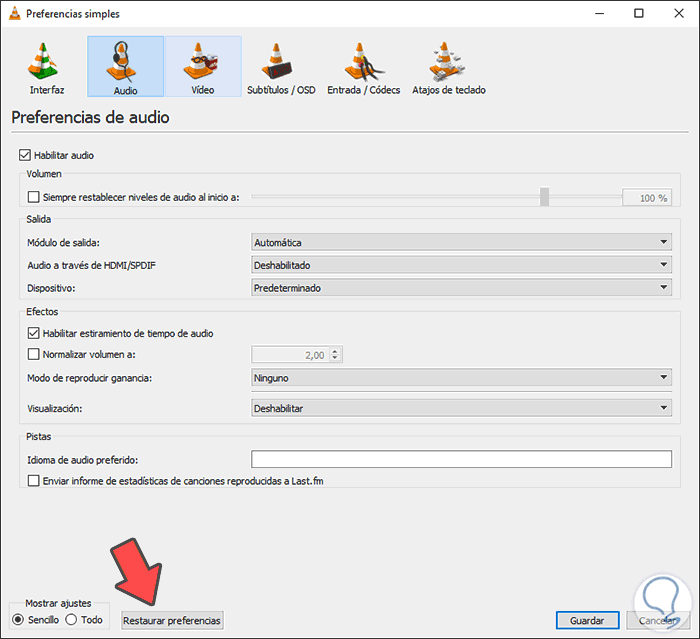The width and height of the screenshot is (700, 639).
Task: Decrease the normalizar volumen value with down arrow
Action: pos(335,358)
